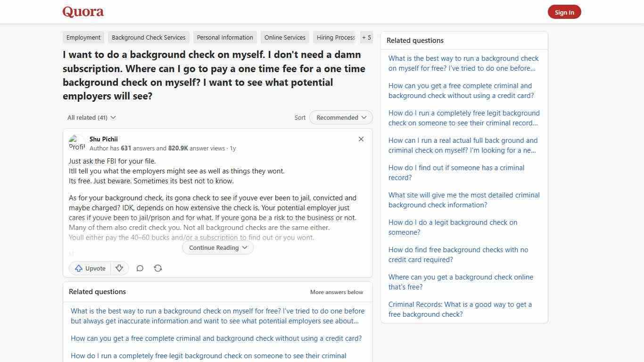This screenshot has height=362, width=644.
Task: Open comments on Shu Pichii's answer
Action: (140, 268)
